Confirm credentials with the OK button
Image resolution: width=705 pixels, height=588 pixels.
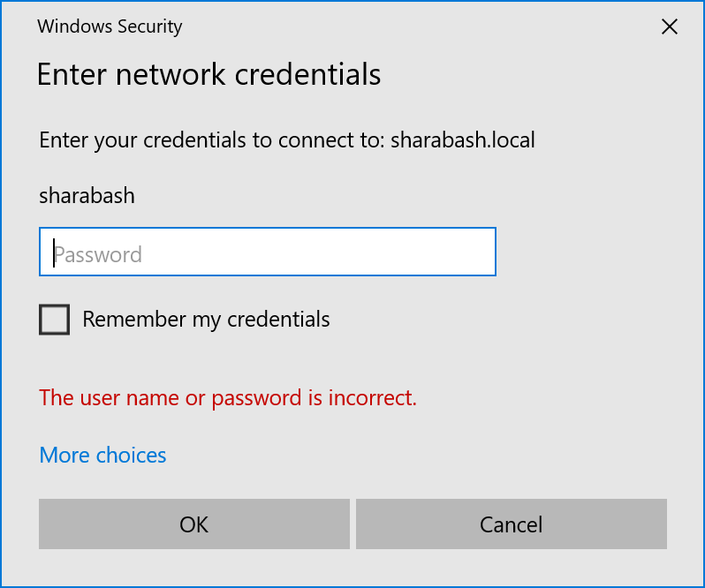click(193, 524)
